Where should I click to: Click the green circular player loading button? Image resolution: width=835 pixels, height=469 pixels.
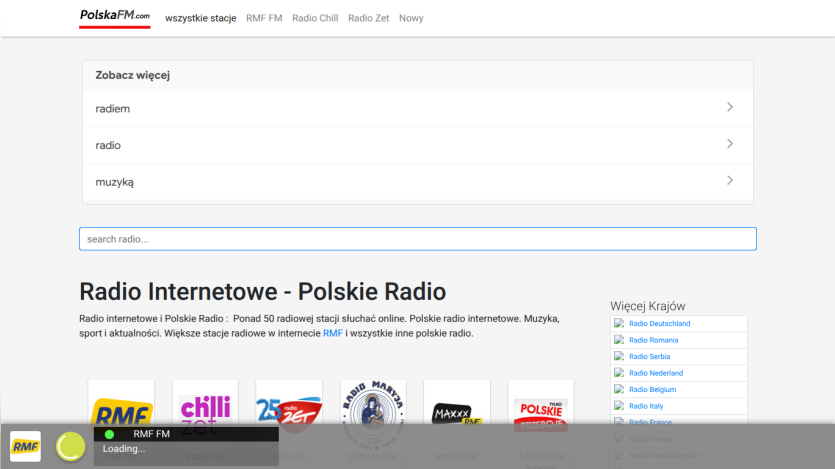pyautogui.click(x=71, y=446)
